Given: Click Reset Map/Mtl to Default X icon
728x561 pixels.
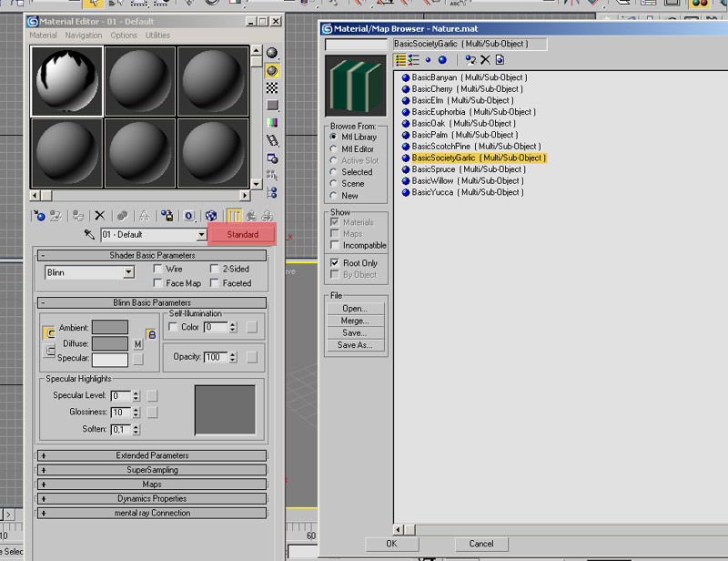Looking at the screenshot, I should click(x=100, y=216).
